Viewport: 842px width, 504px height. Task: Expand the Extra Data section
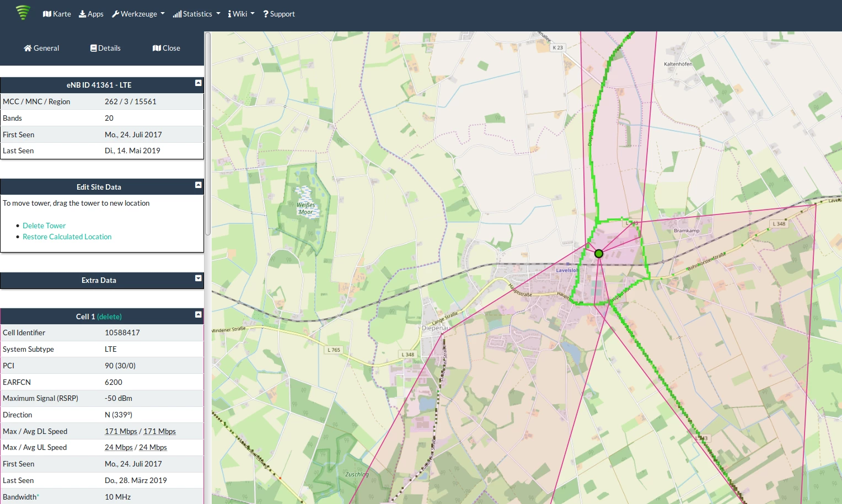(x=199, y=278)
